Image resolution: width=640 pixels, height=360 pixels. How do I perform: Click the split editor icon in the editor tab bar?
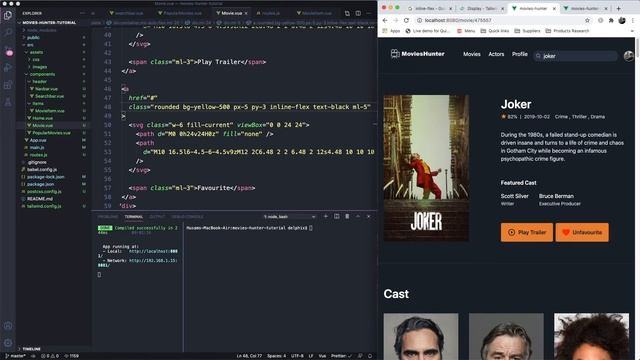(x=358, y=13)
